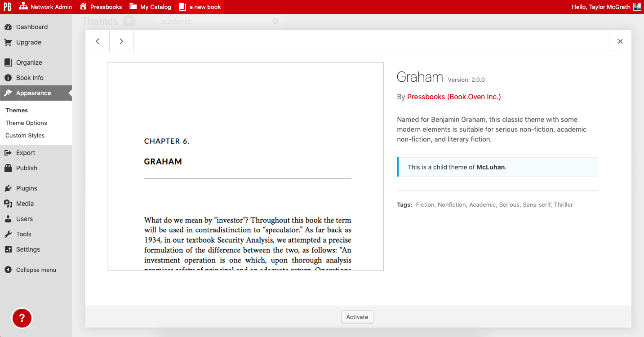Open My Catalog in top bar
Screen dimensions: 644x337
[x=150, y=7]
